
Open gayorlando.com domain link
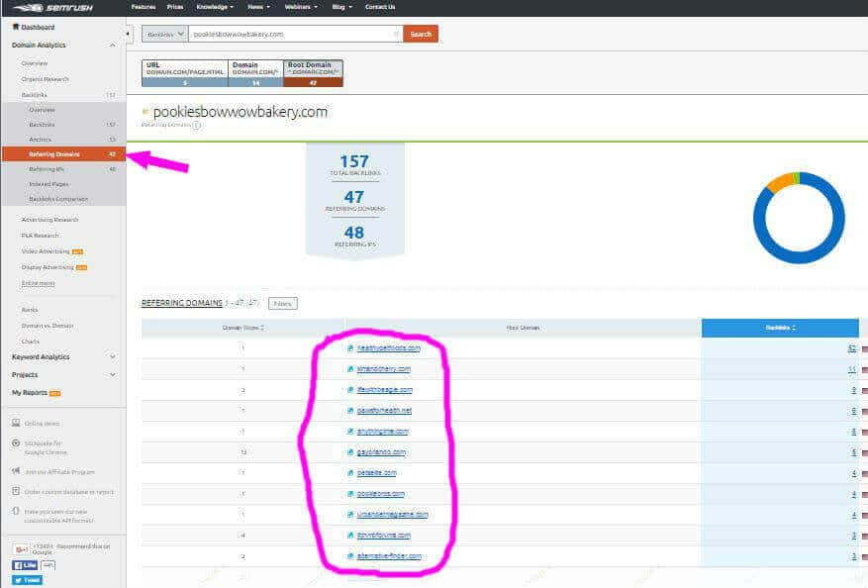(x=381, y=451)
